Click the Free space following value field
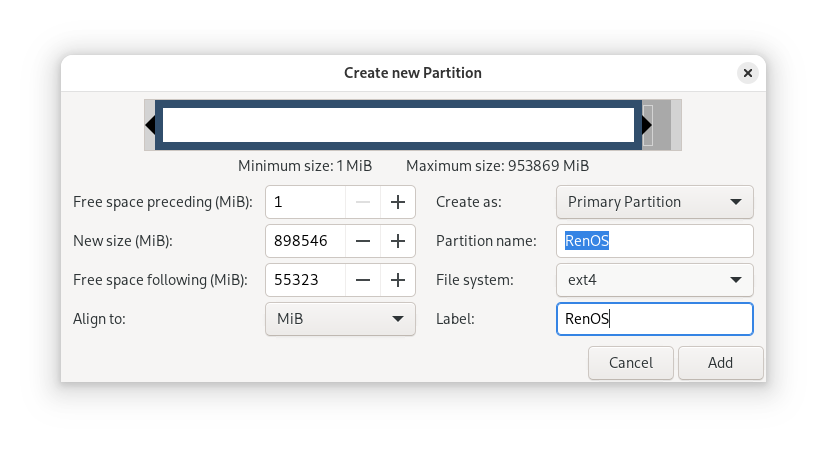 [x=305, y=280]
